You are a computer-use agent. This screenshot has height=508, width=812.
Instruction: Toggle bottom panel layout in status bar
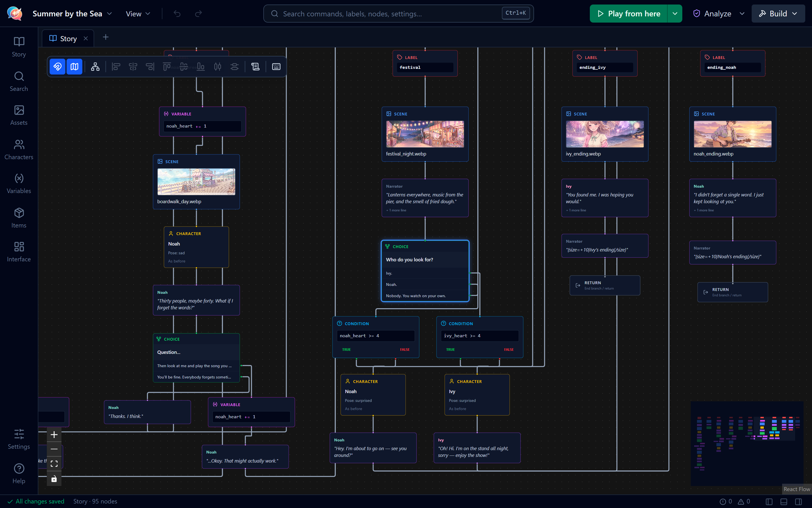coord(784,502)
